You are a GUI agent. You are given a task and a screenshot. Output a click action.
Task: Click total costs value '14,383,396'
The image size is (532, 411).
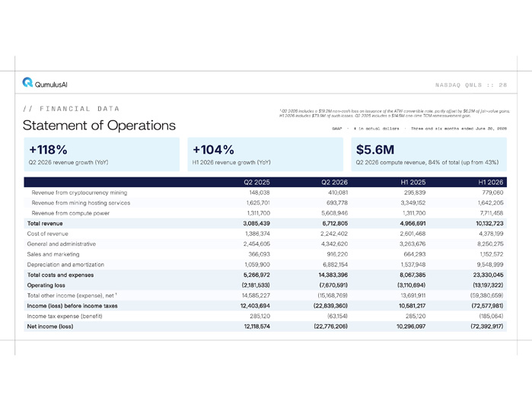click(333, 275)
